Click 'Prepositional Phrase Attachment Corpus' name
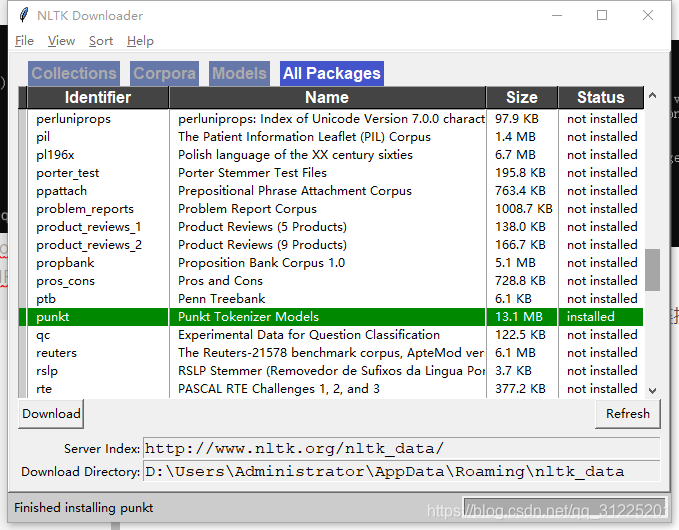679x530 pixels. (x=294, y=191)
